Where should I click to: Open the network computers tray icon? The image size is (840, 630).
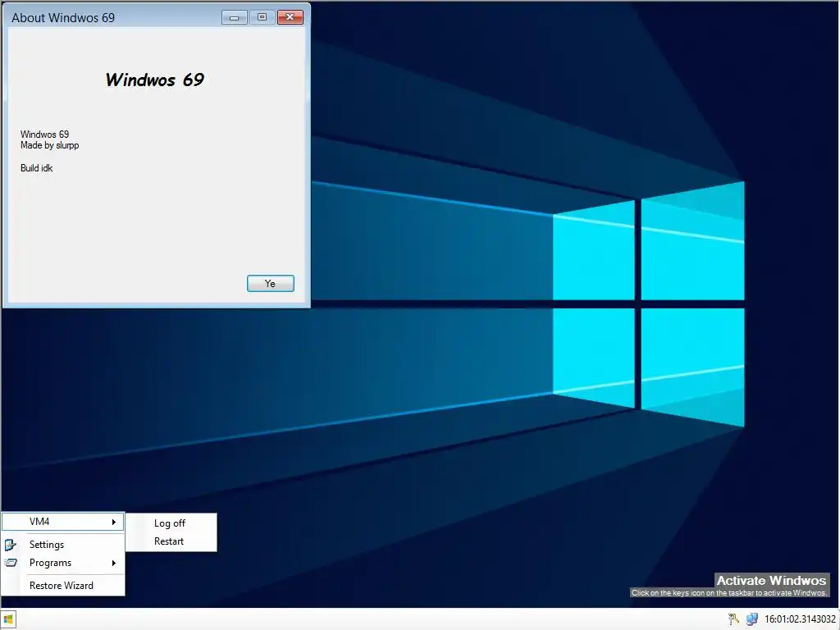pyautogui.click(x=752, y=619)
